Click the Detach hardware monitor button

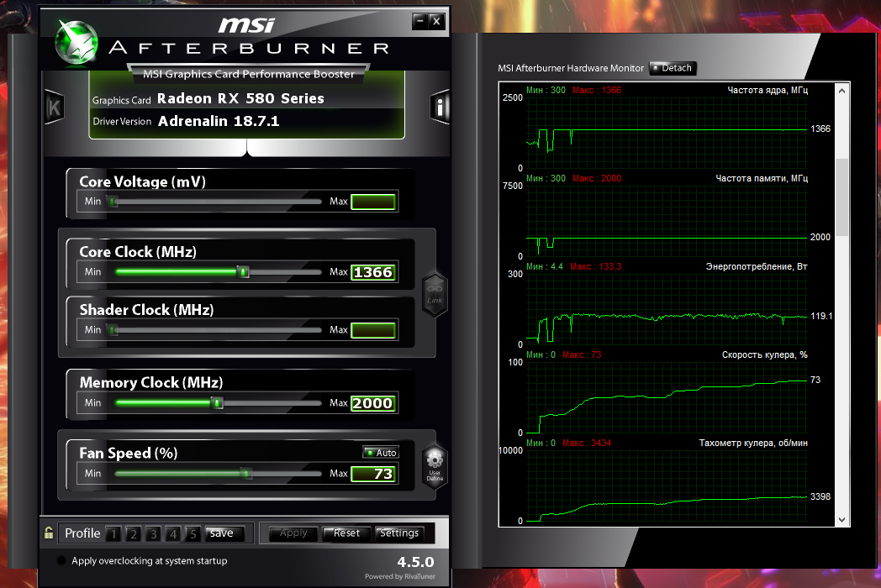pyautogui.click(x=673, y=68)
